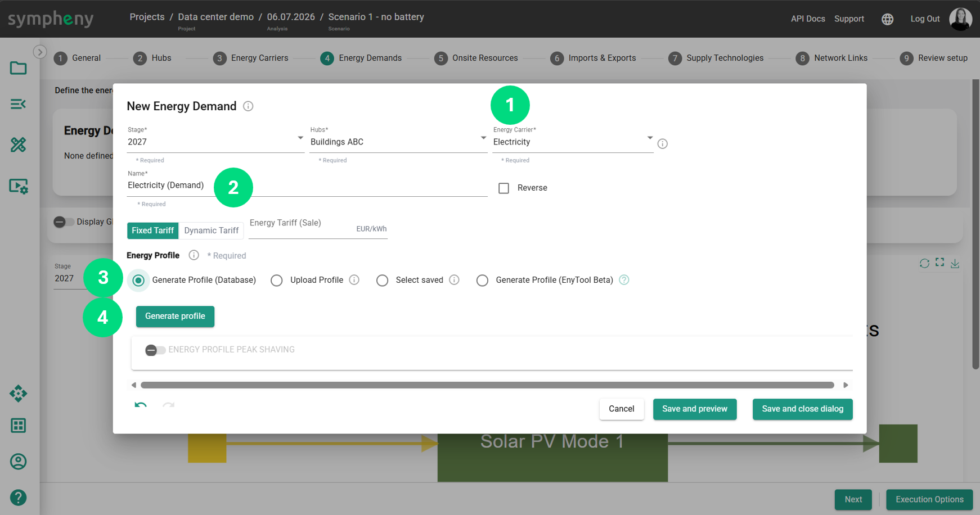Enable the Reverse checkbox
Image resolution: width=980 pixels, height=515 pixels.
pyautogui.click(x=504, y=188)
